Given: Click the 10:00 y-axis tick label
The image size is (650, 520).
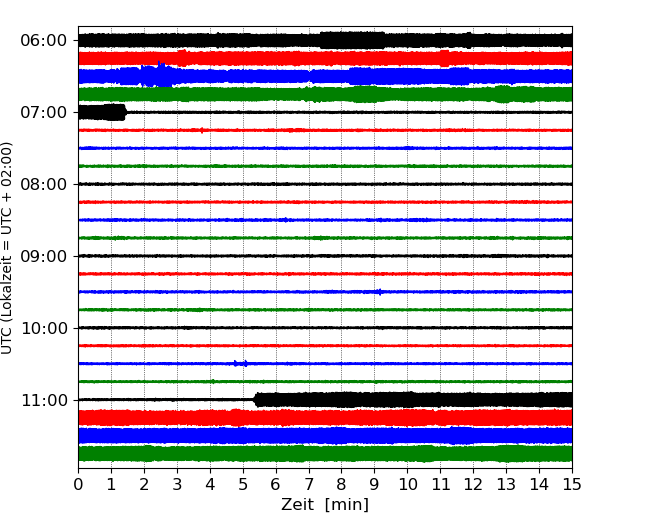Looking at the screenshot, I should 44,328.
